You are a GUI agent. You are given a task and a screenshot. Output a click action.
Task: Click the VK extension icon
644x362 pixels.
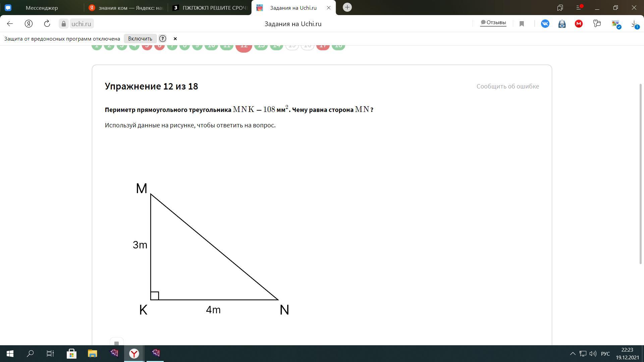(545, 24)
